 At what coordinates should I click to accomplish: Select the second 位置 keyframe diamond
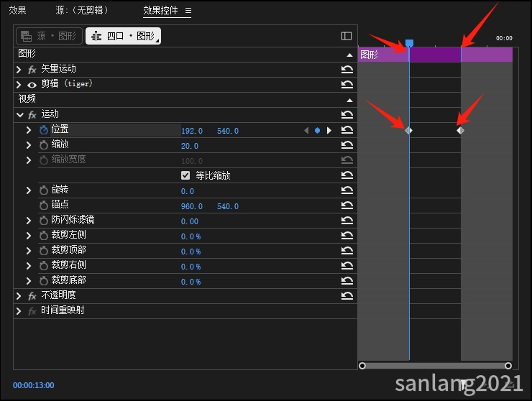point(460,131)
